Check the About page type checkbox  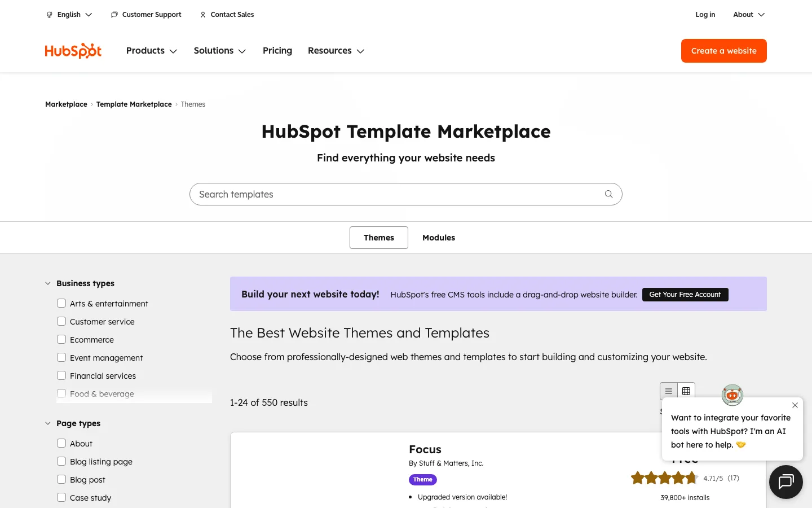pyautogui.click(x=61, y=443)
